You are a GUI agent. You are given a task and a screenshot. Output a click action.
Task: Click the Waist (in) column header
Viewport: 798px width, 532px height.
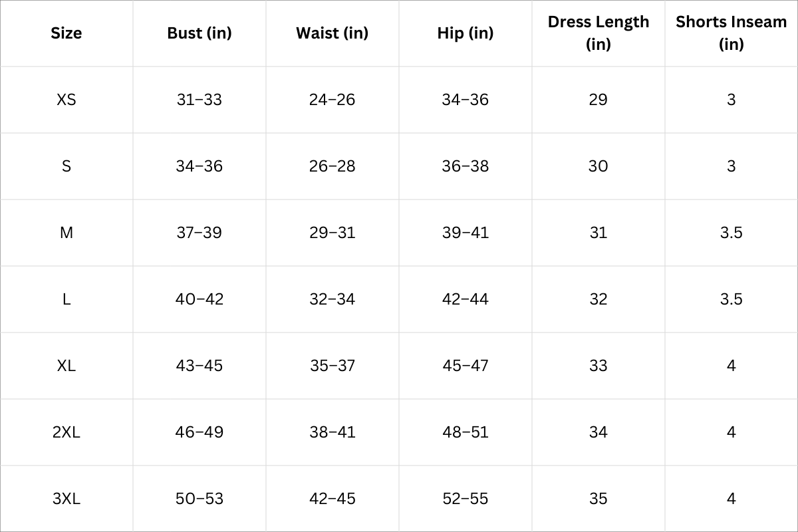pyautogui.click(x=332, y=33)
